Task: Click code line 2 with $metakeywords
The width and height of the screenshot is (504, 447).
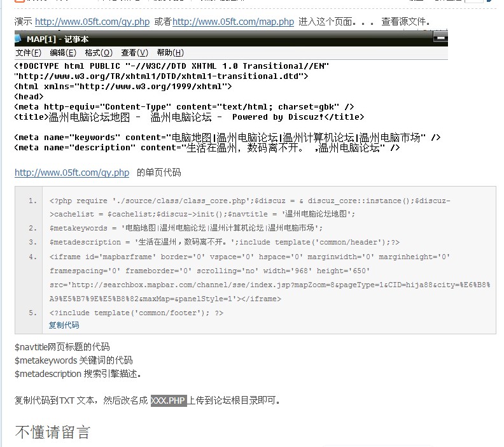Action: pyautogui.click(x=186, y=228)
